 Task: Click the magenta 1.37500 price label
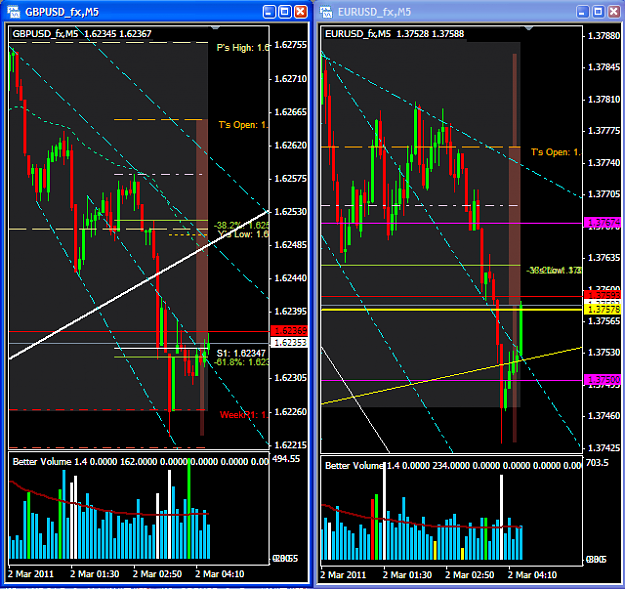click(x=602, y=380)
